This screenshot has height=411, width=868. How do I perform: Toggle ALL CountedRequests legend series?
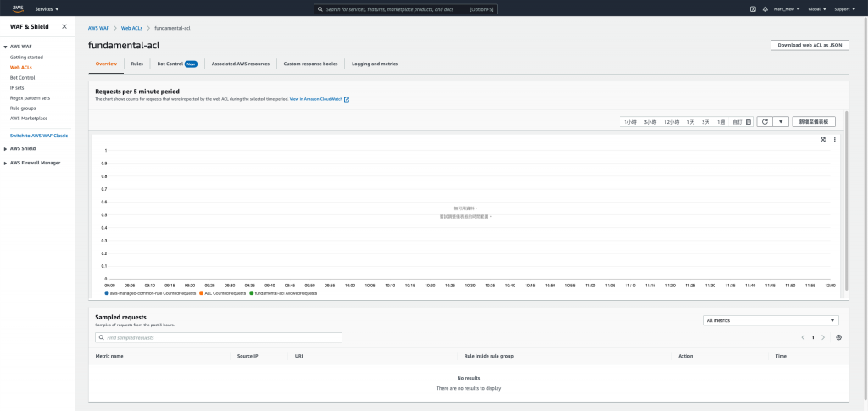(223, 293)
